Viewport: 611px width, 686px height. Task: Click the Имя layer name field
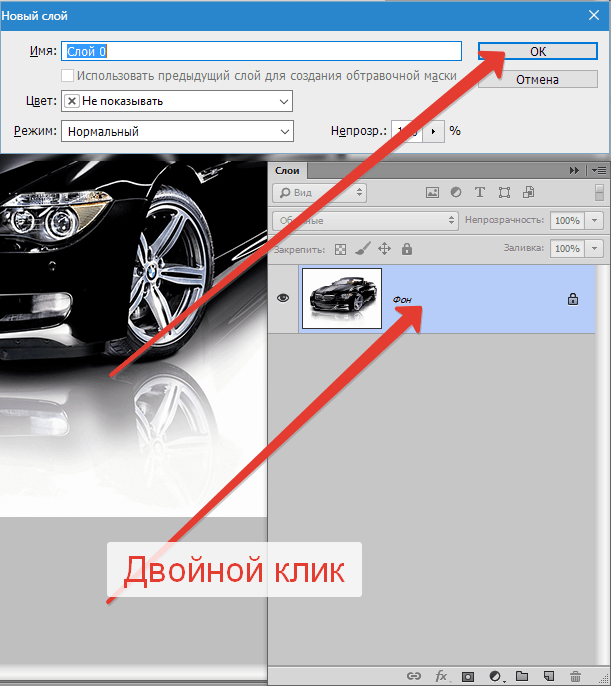pyautogui.click(x=261, y=51)
